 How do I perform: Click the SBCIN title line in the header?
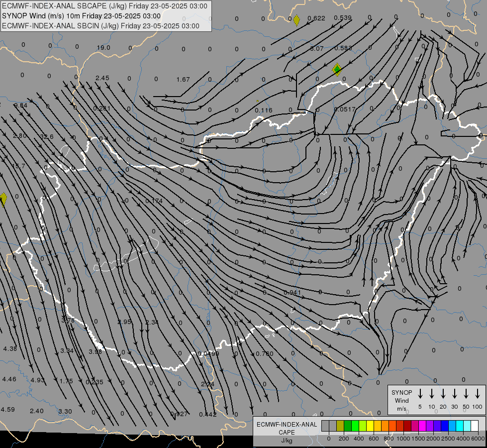click(x=100, y=26)
